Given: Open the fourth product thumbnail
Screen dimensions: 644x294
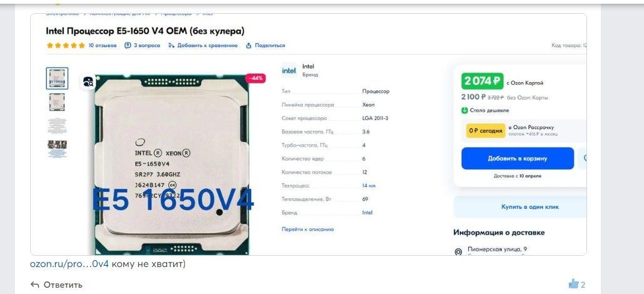Looking at the screenshot, I should click(x=57, y=149).
